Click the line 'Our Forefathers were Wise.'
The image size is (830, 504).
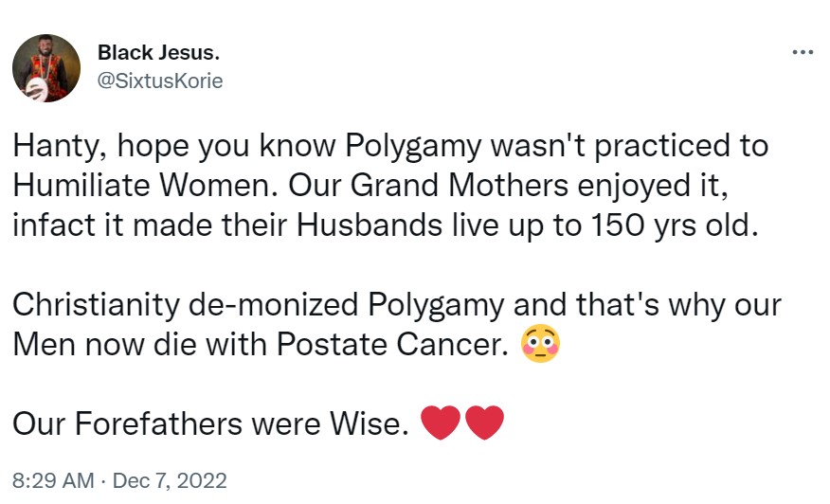pos(207,425)
